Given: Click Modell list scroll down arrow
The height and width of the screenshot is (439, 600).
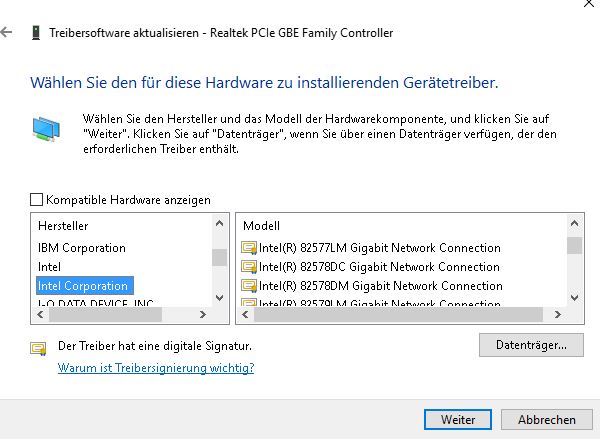Looking at the screenshot, I should (574, 297).
